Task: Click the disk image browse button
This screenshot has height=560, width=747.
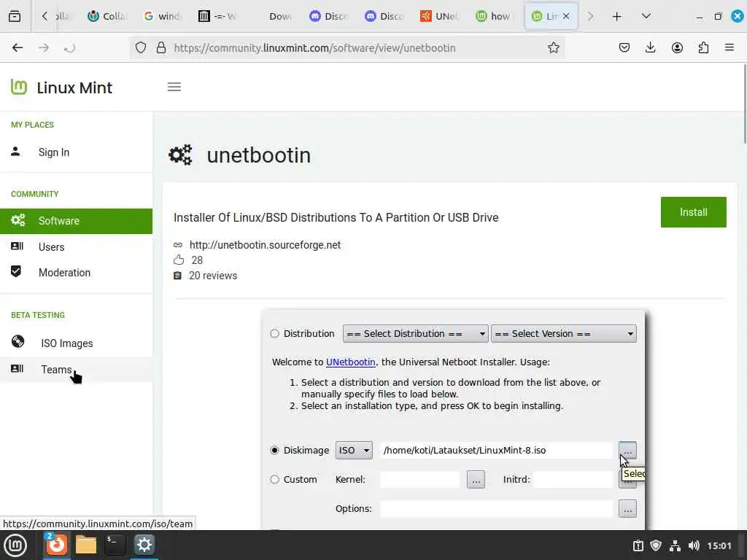Action: coord(627,450)
